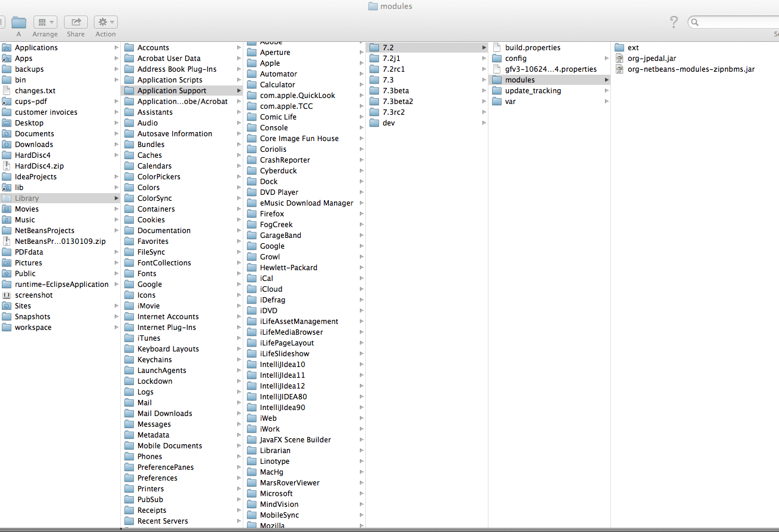Click the blue folder toolbar icon
The width and height of the screenshot is (779, 532).
point(19,22)
